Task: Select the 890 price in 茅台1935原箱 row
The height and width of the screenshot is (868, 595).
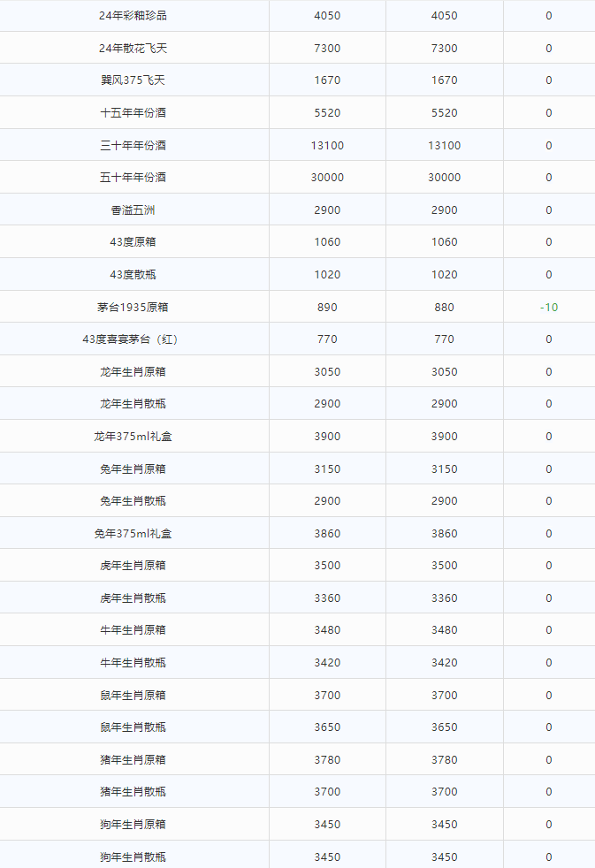Action: pyautogui.click(x=327, y=308)
